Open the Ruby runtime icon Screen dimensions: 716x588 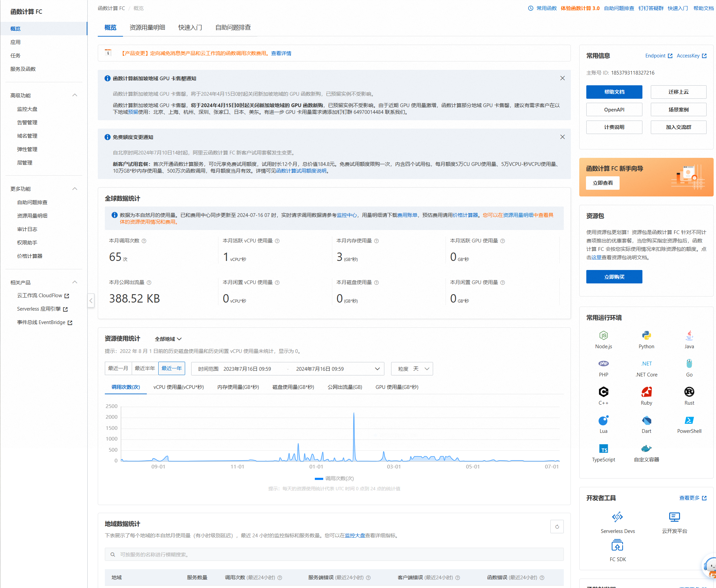646,392
